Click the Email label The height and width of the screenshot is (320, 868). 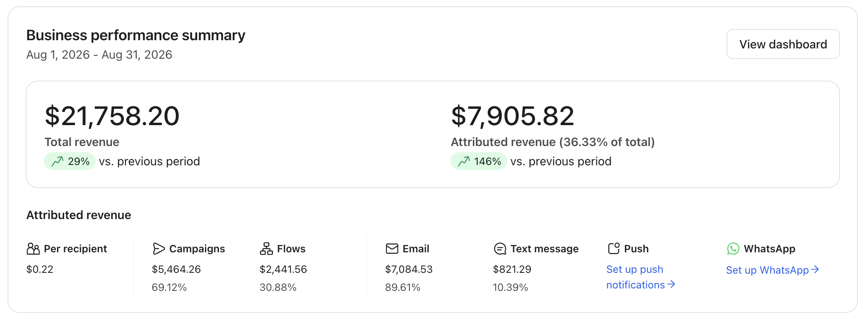[416, 249]
